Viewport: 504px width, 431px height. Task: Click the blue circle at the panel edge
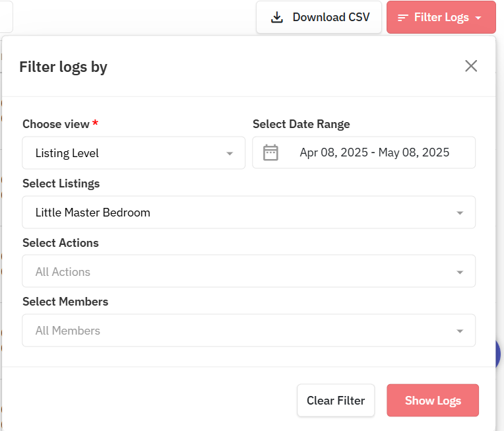click(498, 354)
